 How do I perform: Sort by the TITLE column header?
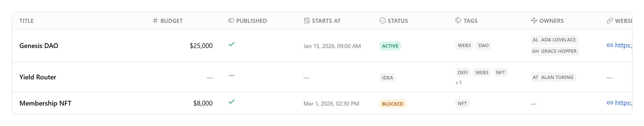coord(27,21)
